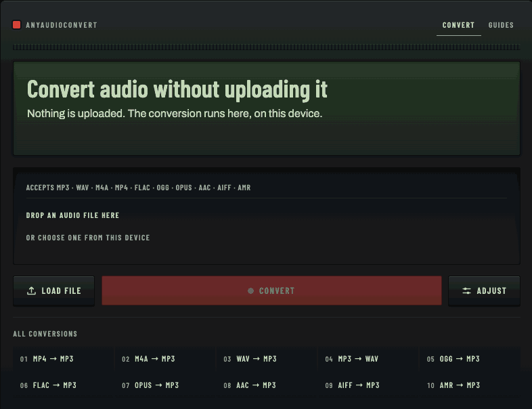Open the AnyAudioConvert home link

click(55, 25)
